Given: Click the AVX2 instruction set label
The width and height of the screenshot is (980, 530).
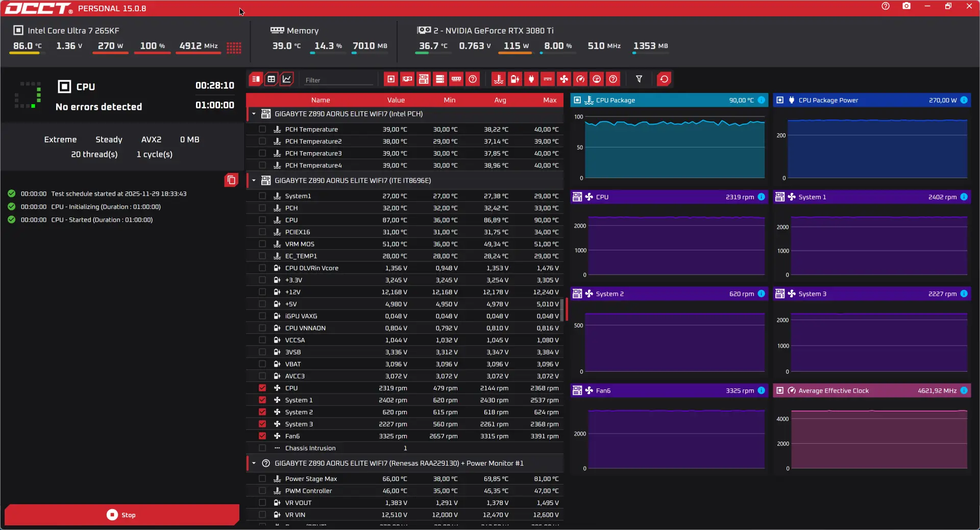Looking at the screenshot, I should (x=151, y=139).
